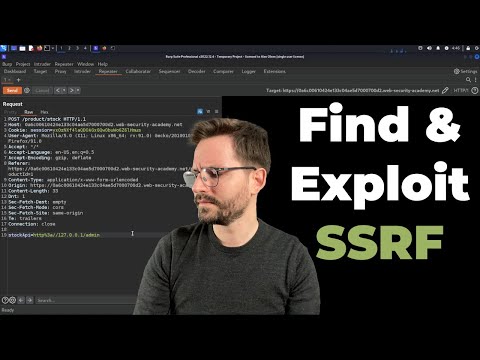Screen dimensions: 480x360
Task: Open the file manager panel icon
Action: click(x=22, y=48)
